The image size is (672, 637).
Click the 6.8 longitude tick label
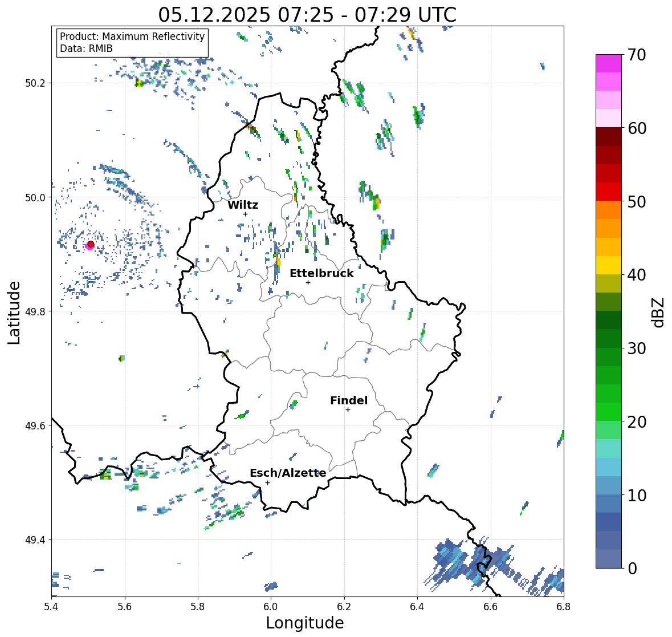(564, 607)
